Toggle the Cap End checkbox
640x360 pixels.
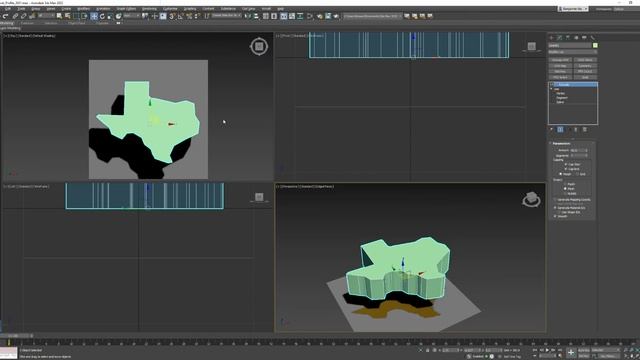[566, 169]
